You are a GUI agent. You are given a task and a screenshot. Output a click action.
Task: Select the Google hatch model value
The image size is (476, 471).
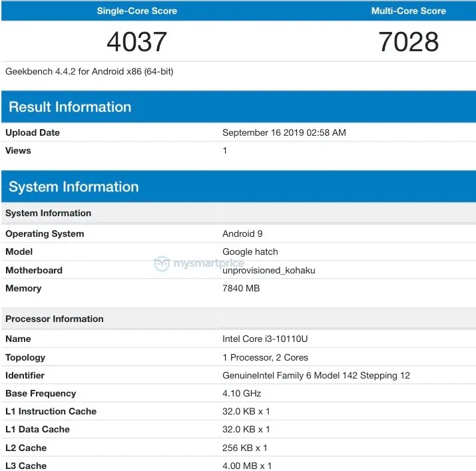click(x=250, y=251)
